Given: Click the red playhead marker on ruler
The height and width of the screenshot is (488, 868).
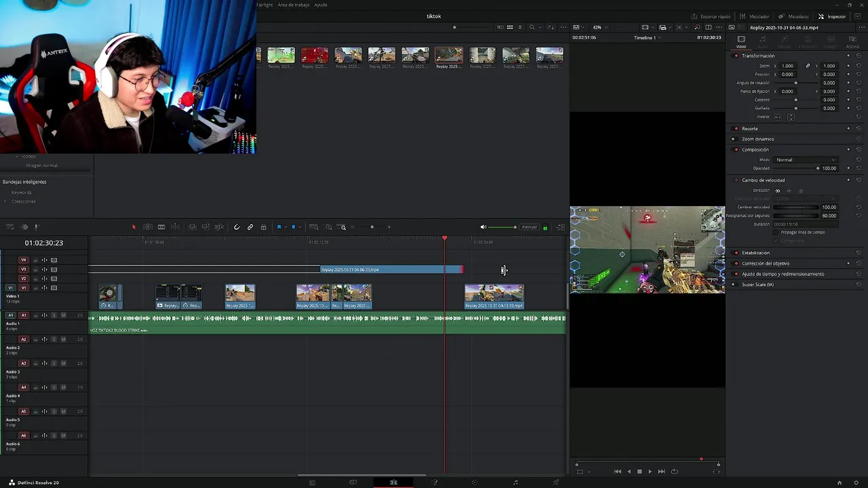Looking at the screenshot, I should [445, 238].
